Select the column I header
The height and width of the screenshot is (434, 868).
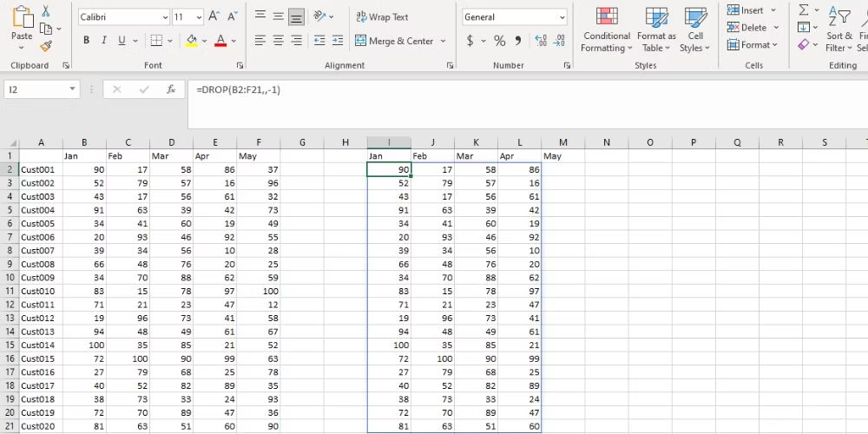click(x=389, y=143)
